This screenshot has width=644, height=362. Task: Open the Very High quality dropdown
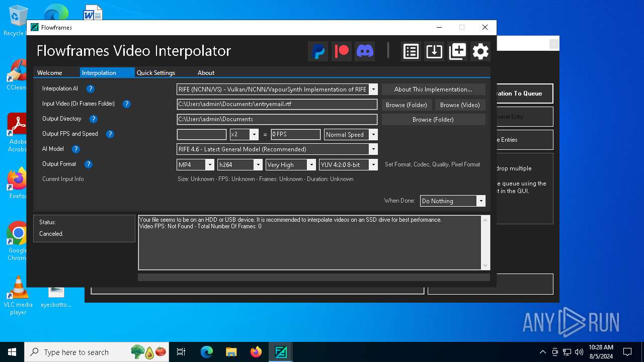pos(311,165)
